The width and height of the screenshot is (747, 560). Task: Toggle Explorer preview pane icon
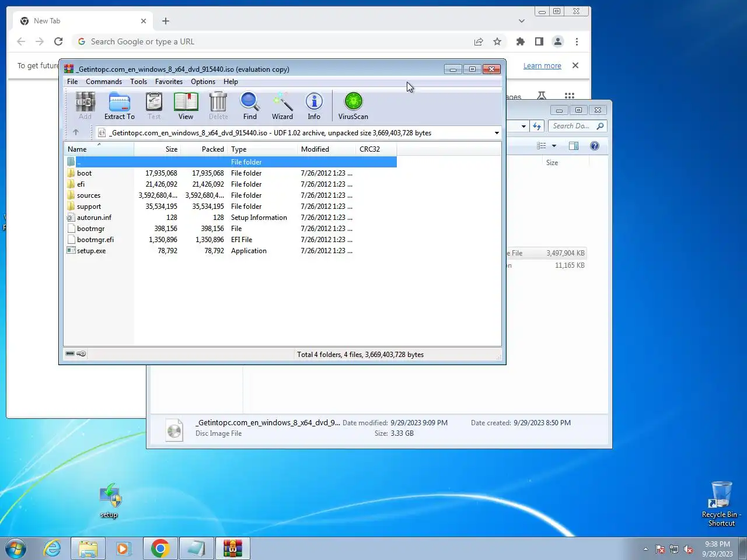[574, 146]
